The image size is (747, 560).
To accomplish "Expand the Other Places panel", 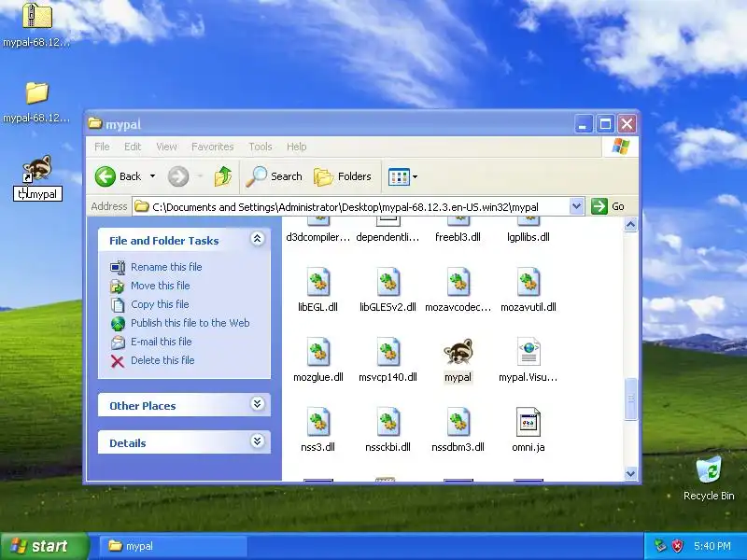I will (258, 404).
